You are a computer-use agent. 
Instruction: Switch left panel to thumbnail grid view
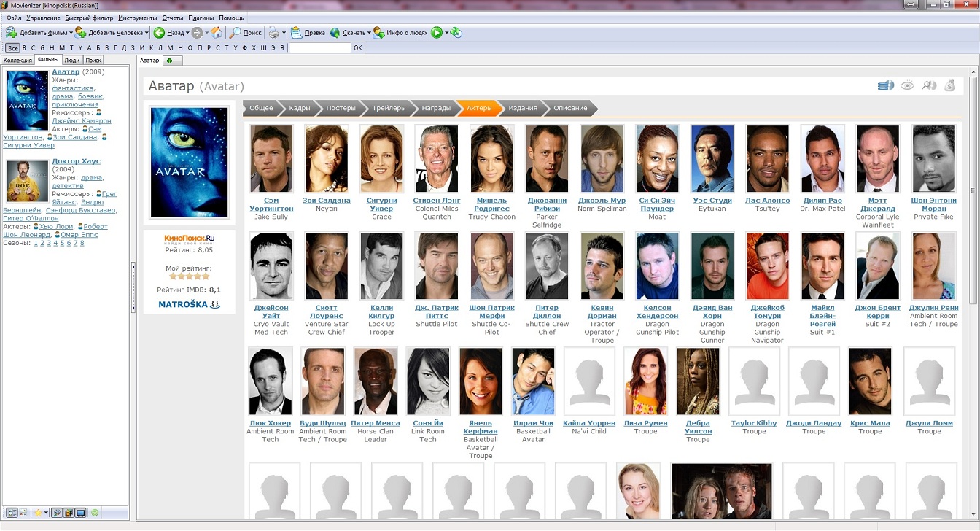tap(23, 513)
